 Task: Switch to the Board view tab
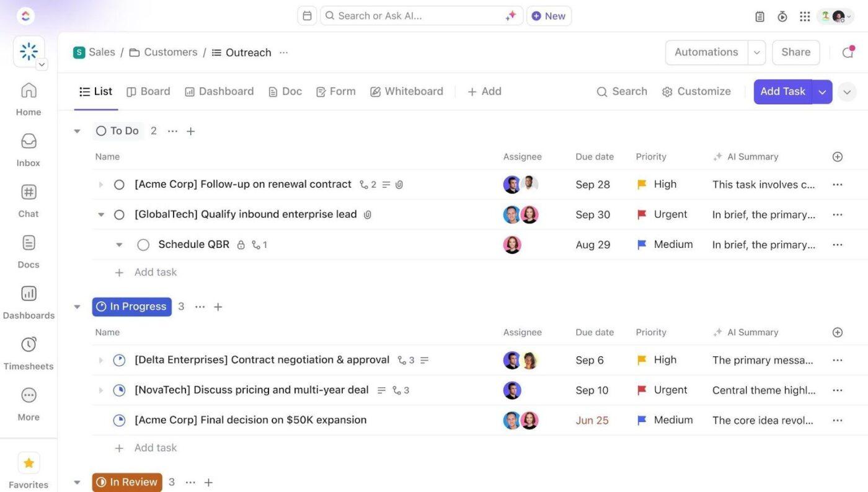(149, 90)
